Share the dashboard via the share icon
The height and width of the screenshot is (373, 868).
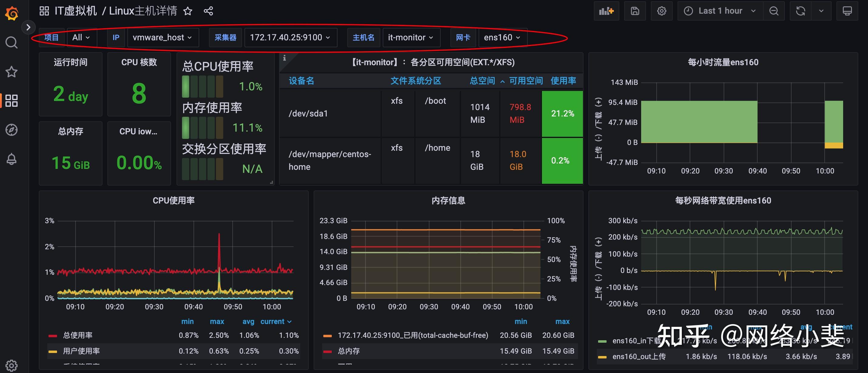point(208,11)
